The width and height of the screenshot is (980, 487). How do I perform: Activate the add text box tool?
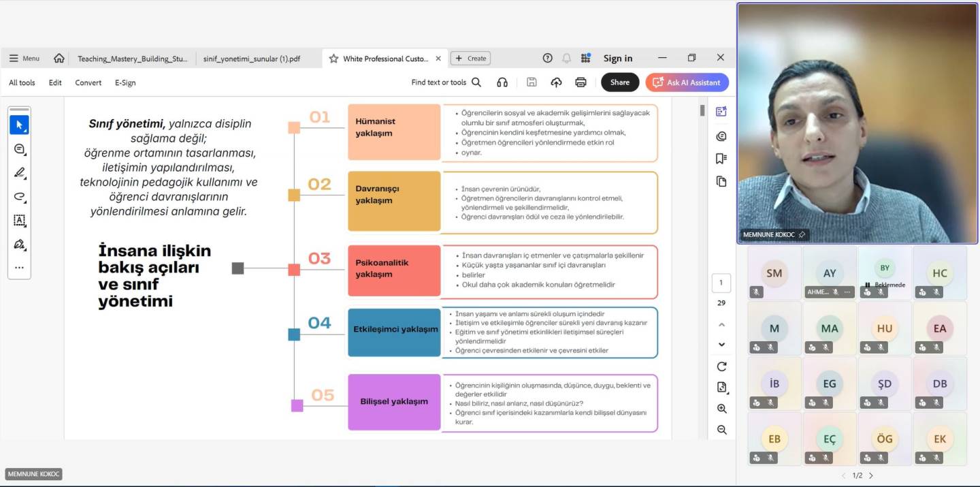19,221
